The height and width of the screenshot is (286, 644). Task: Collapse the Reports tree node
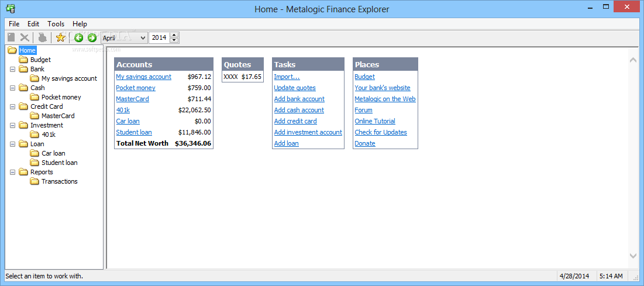tap(12, 172)
